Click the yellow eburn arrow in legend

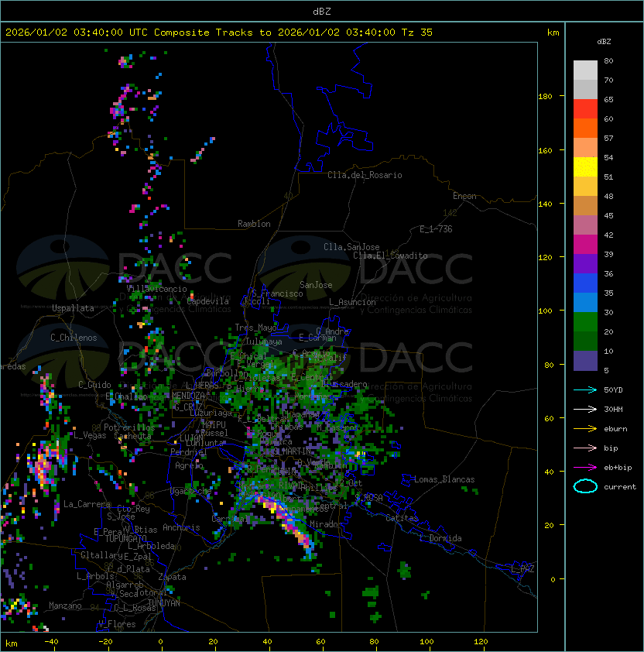tap(585, 429)
